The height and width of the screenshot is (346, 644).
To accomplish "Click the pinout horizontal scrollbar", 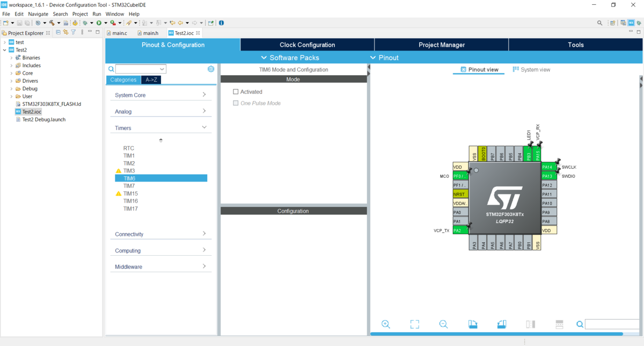I will point(496,334).
